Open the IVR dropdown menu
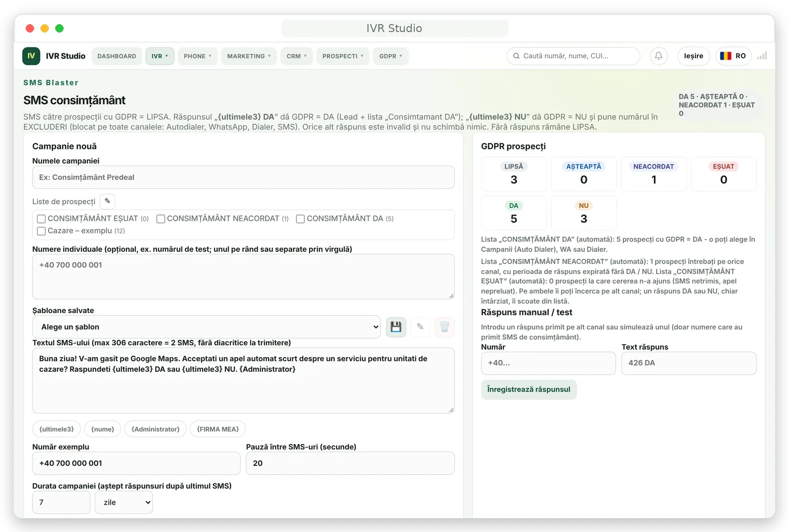 [160, 56]
